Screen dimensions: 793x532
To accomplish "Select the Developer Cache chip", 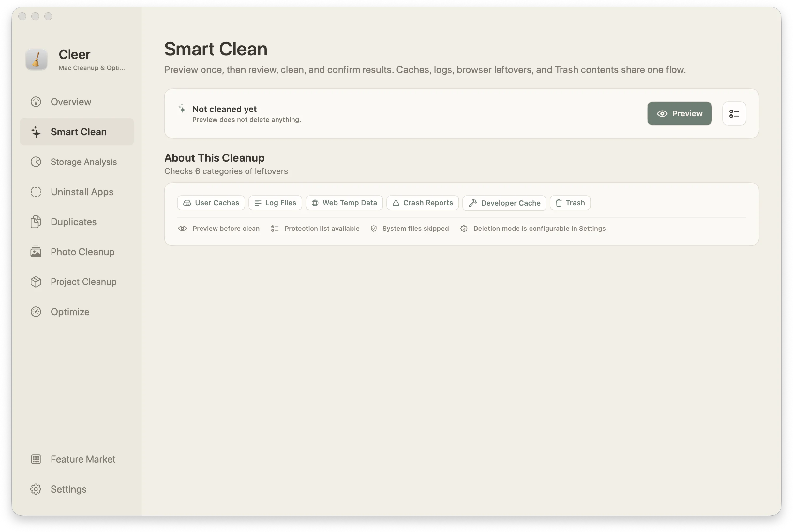I will (504, 203).
